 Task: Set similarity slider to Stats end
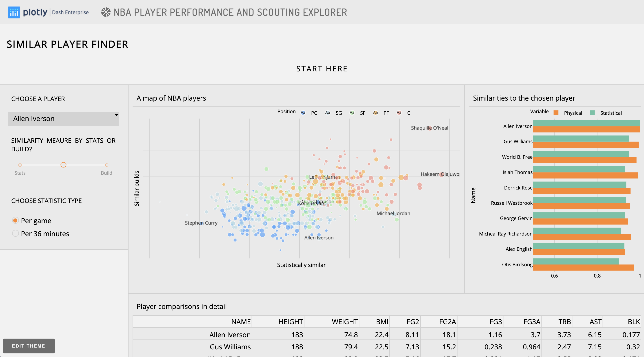click(x=20, y=165)
